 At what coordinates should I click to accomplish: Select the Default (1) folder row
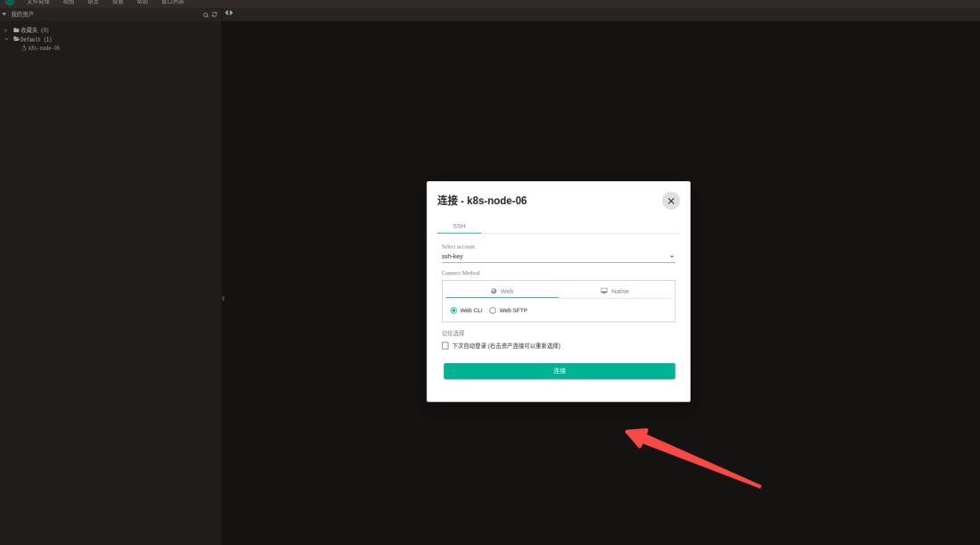pos(32,38)
